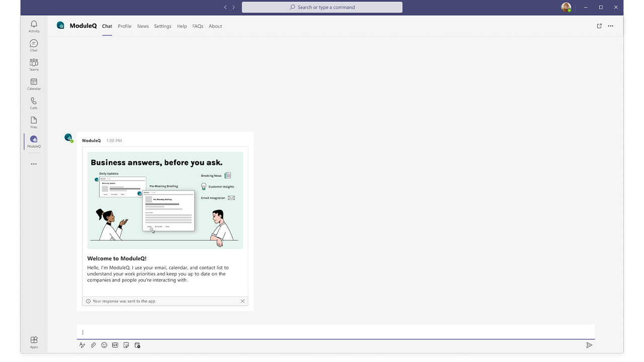The width and height of the screenshot is (644, 362).
Task: Open the About tab
Action: click(215, 26)
